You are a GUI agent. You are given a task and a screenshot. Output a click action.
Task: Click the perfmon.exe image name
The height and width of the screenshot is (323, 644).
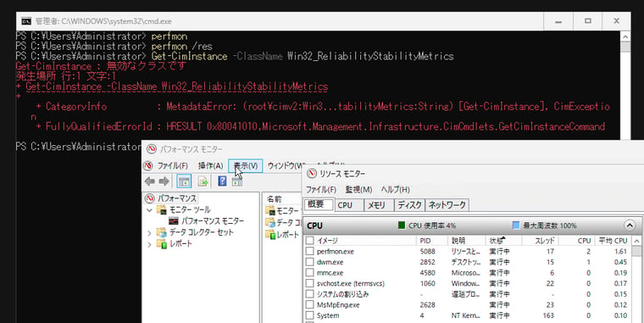pos(336,251)
